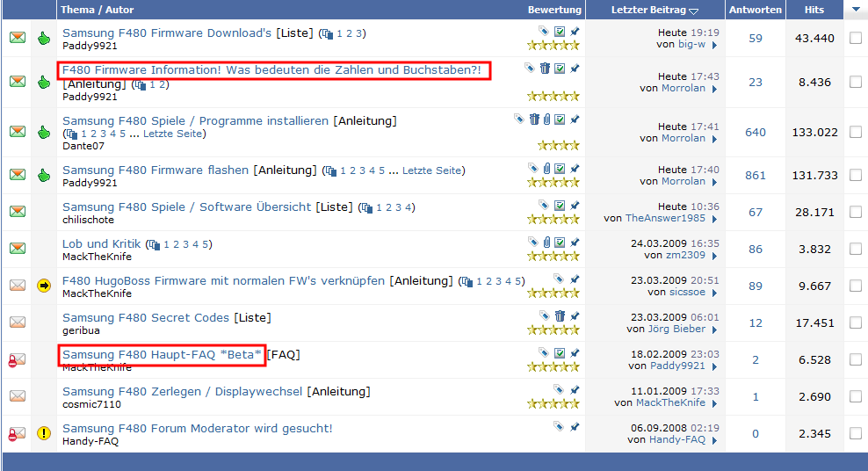
Task: Click the tag icon on Firmware Download's row
Action: pyautogui.click(x=544, y=31)
